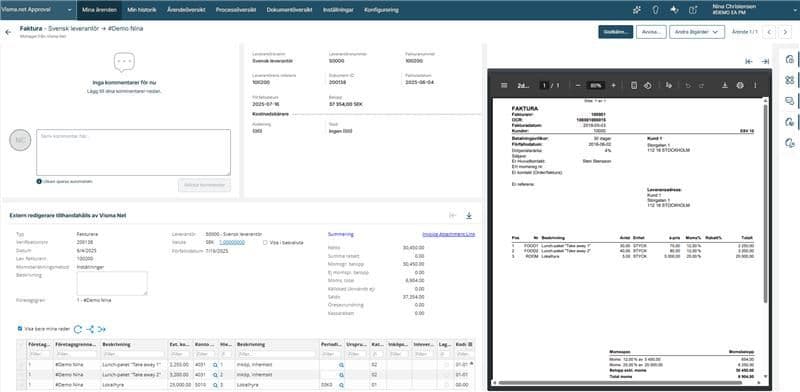Click the new-window icon left of user name
The image size is (800, 392).
tap(693, 9)
